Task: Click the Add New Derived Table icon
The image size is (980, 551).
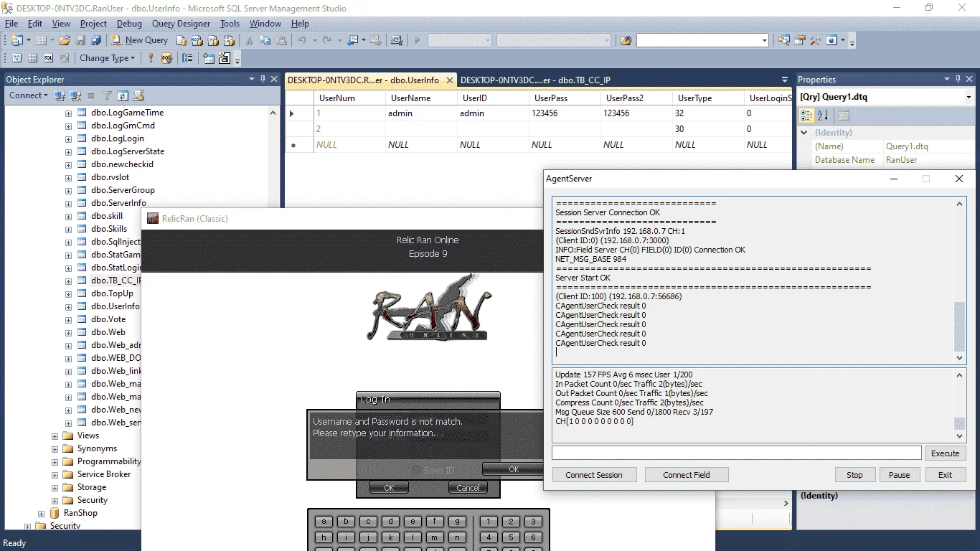Action: [x=225, y=58]
